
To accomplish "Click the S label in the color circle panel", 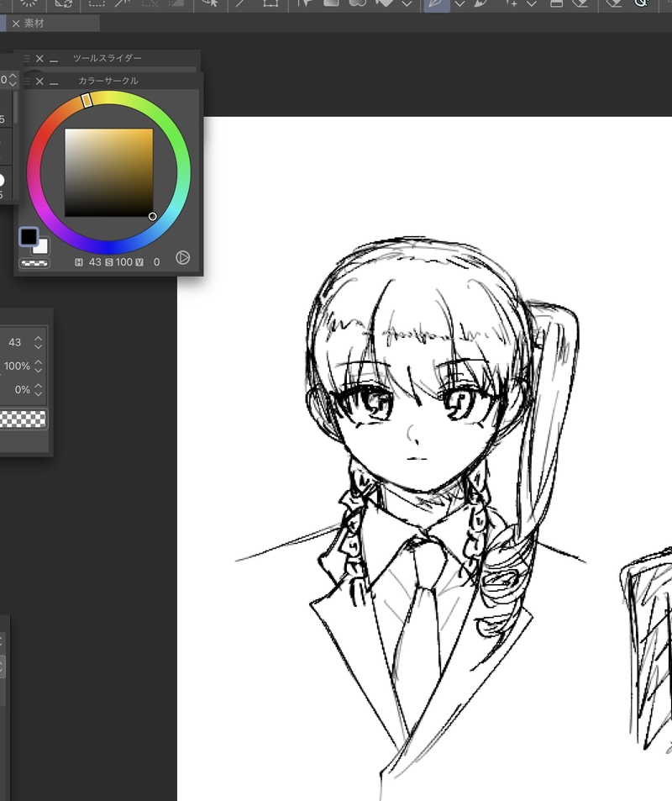I will (108, 262).
